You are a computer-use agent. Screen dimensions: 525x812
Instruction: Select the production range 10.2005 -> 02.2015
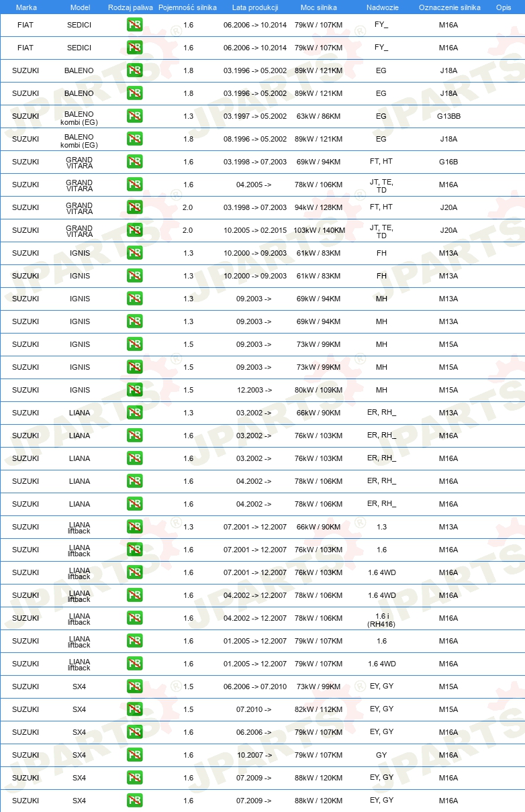tap(255, 230)
